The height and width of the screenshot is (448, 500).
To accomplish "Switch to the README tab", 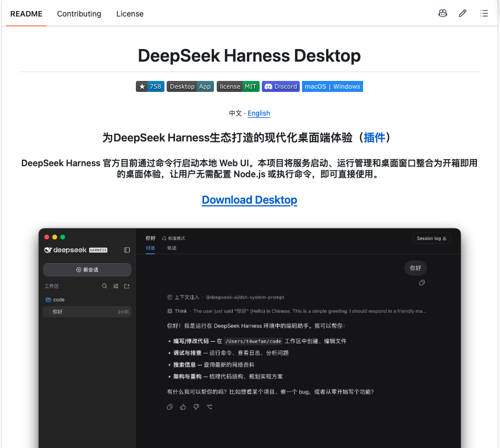I will coord(26,14).
